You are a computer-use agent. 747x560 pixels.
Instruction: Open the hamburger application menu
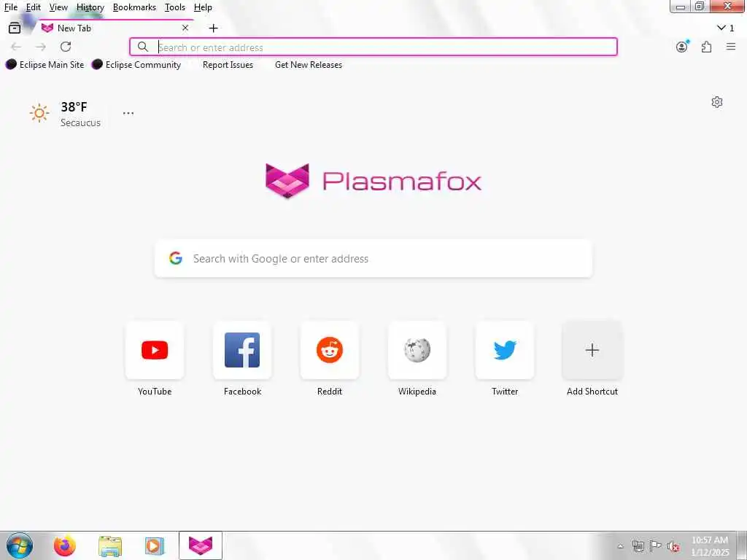tap(731, 47)
